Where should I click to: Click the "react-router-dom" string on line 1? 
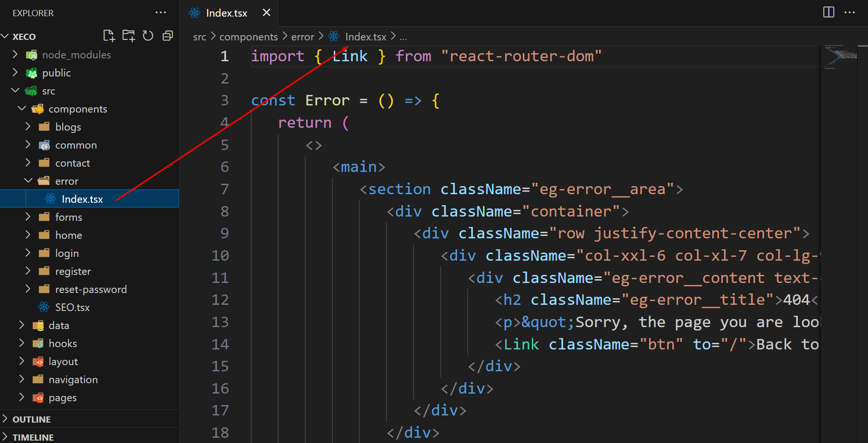point(521,56)
